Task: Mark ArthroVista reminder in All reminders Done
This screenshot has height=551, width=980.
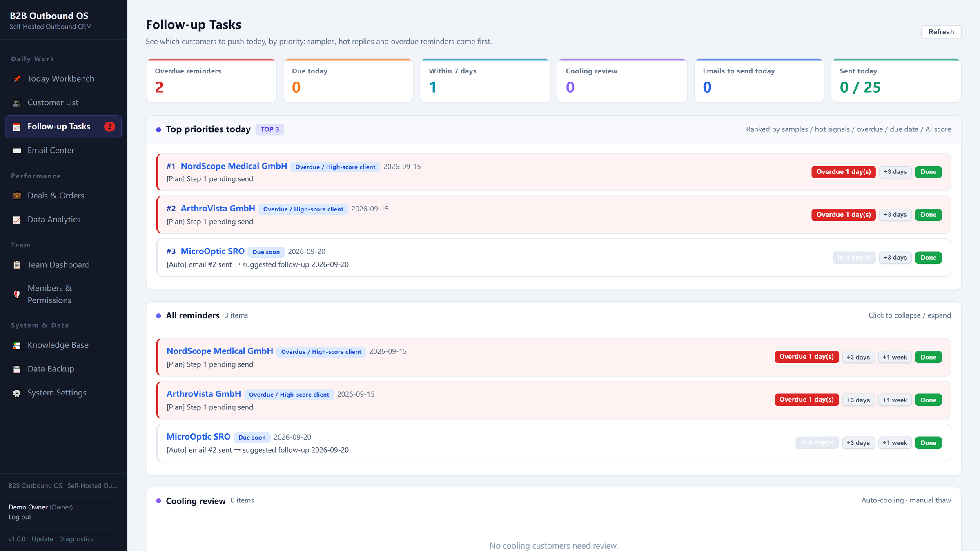Action: click(x=928, y=400)
